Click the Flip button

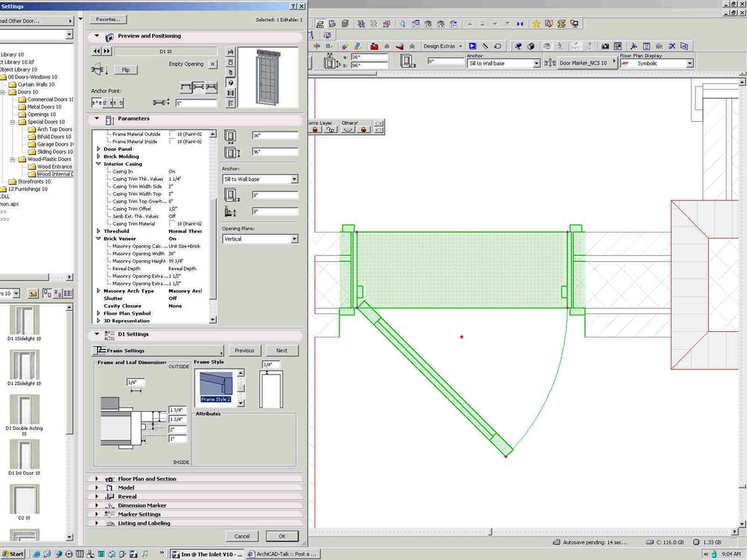coord(126,70)
